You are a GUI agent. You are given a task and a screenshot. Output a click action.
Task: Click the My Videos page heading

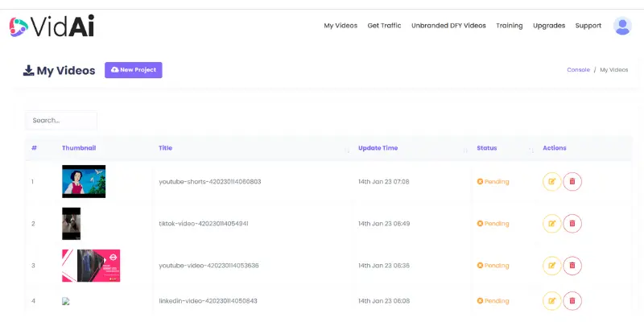(x=66, y=71)
